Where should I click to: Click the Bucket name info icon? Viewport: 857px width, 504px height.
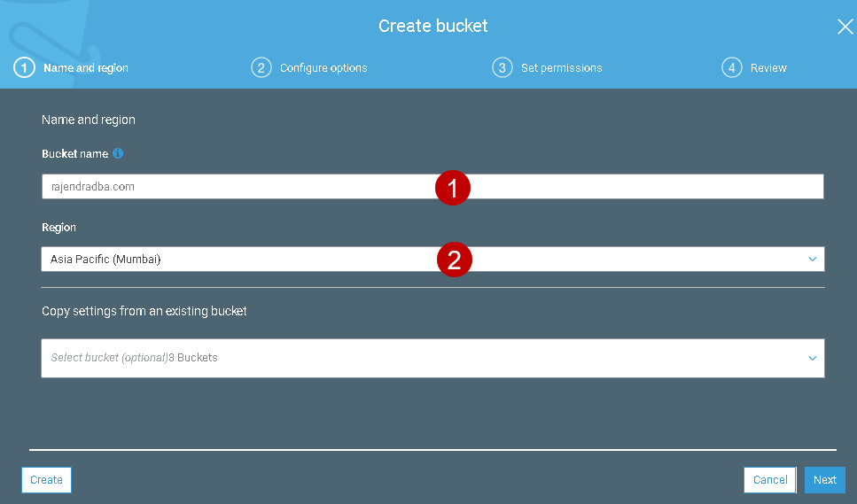point(118,153)
